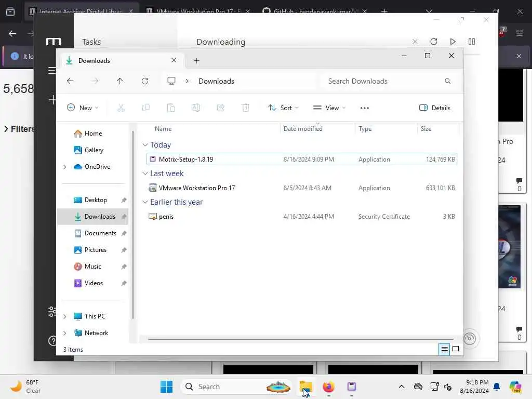532x399 pixels.
Task: Open Motrix hamburger task list icon
Action: coord(52,71)
